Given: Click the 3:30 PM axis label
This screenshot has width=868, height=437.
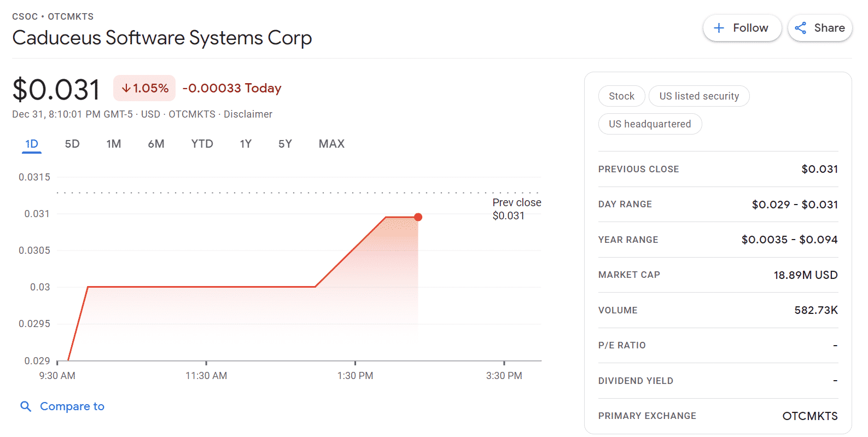Looking at the screenshot, I should [x=504, y=376].
